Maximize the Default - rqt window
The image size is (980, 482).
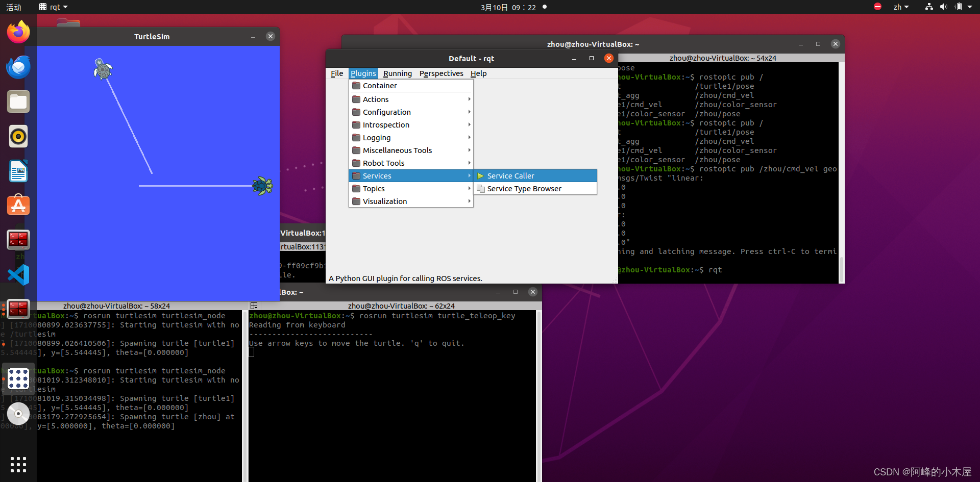point(592,58)
